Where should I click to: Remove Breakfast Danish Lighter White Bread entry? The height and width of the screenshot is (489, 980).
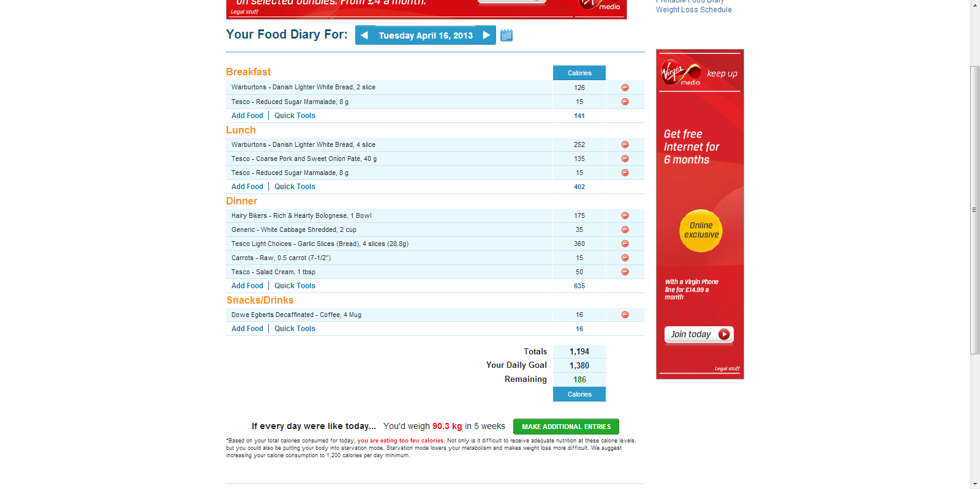(625, 88)
